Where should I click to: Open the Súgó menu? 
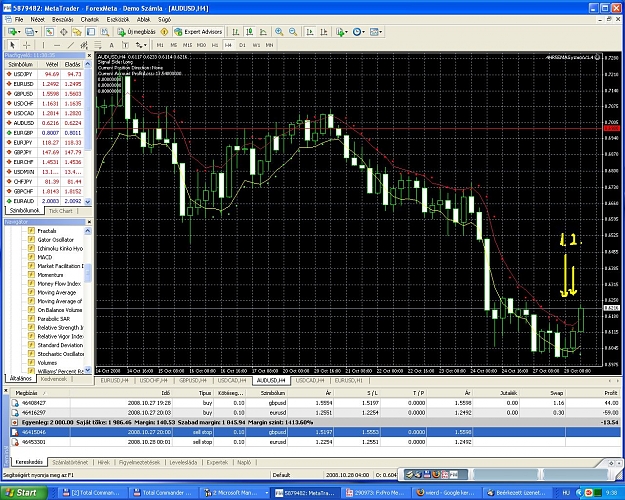(164, 19)
